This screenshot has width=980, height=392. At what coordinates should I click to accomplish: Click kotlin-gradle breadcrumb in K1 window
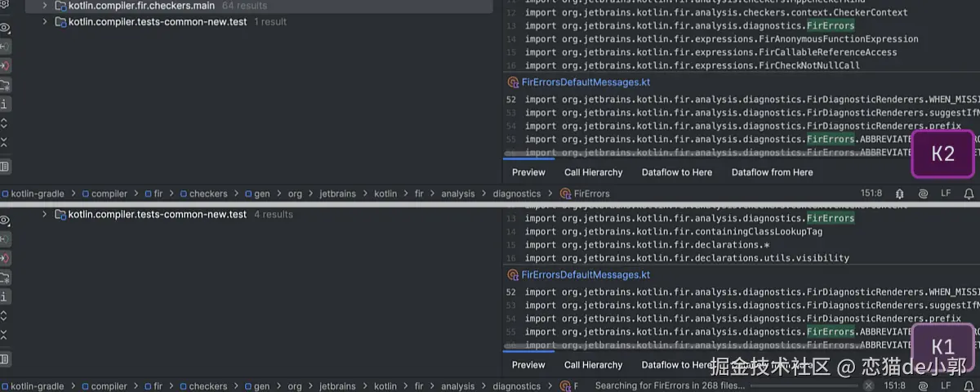pyautogui.click(x=32, y=386)
